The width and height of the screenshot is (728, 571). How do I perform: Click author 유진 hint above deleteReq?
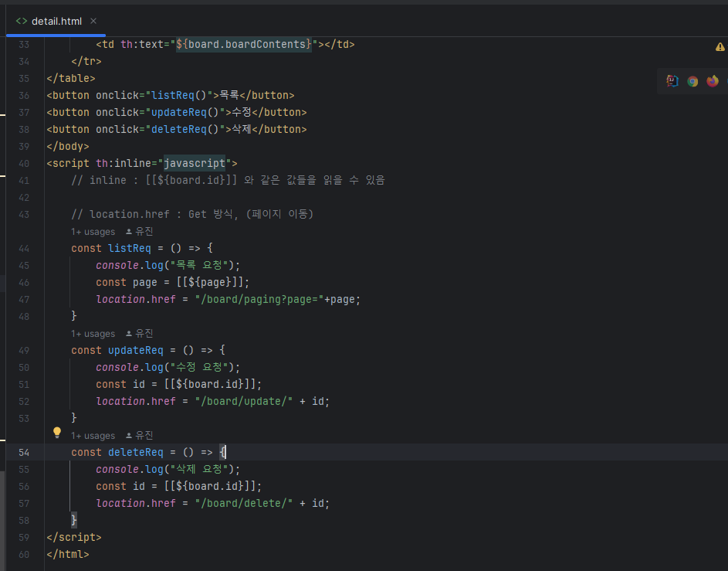pos(139,435)
